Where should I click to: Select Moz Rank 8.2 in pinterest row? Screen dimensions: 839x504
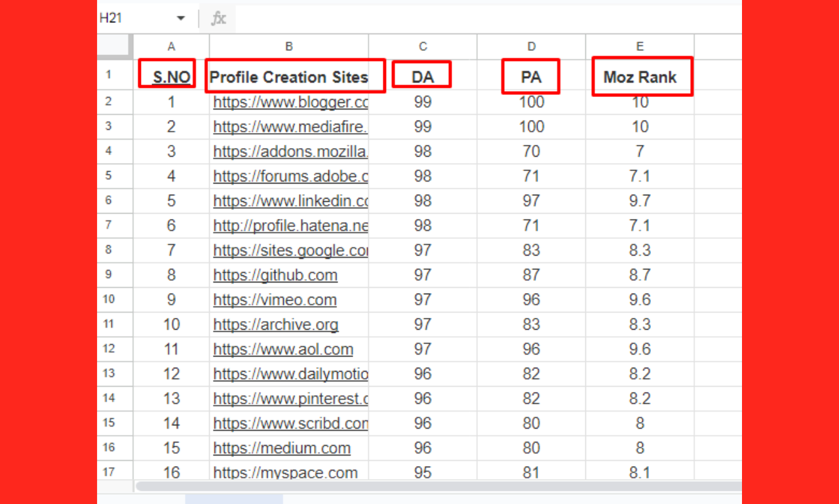640,399
